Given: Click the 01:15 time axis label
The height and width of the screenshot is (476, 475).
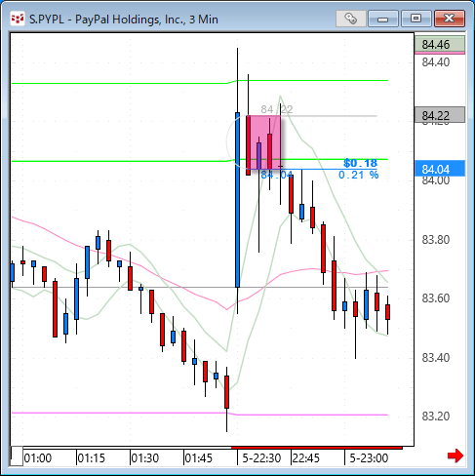Looking at the screenshot, I should 92,458.
